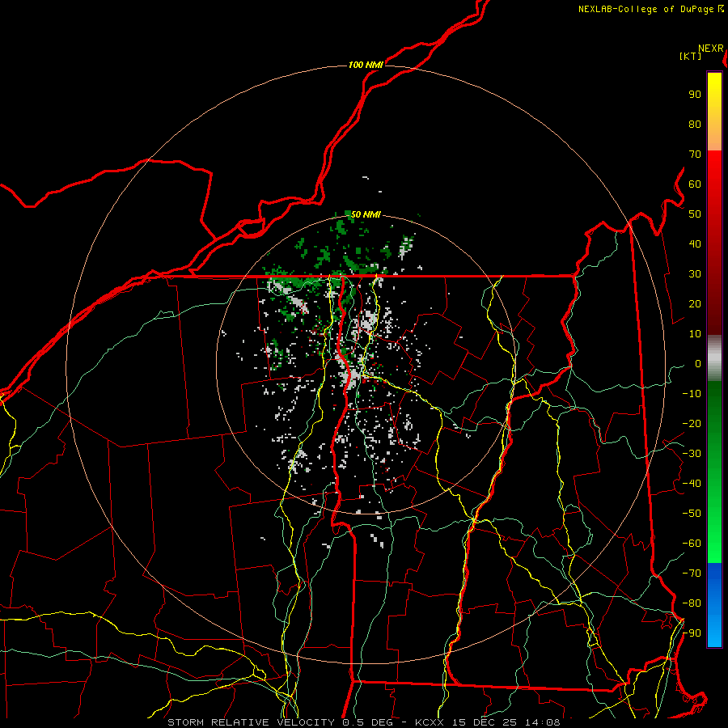Select the "-10" scale label
This screenshot has width=728, height=728.
click(x=692, y=394)
